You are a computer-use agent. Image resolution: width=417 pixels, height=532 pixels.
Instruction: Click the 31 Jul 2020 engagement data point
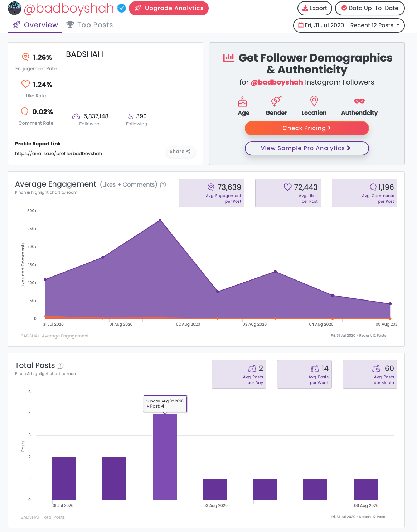pos(45,279)
